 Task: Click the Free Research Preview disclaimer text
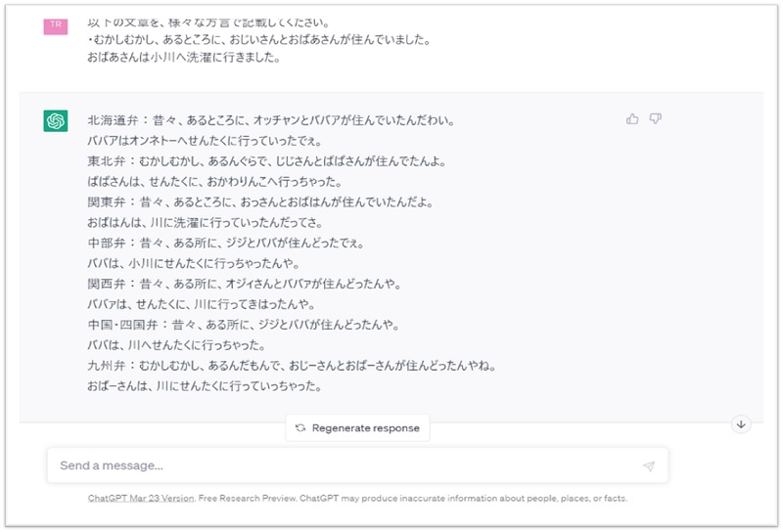click(411, 498)
